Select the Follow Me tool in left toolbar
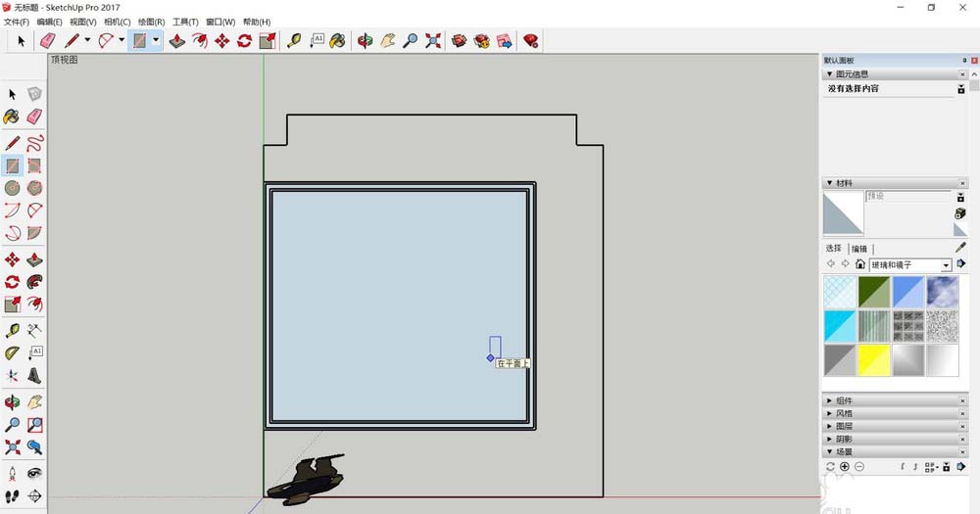Screen dimensions: 980x514 click(35, 282)
